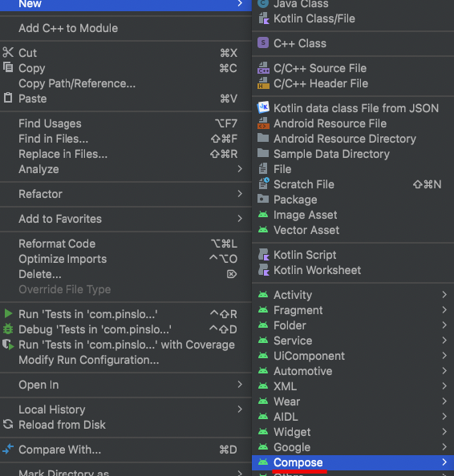Click the Compare With arrows icon

coord(8,449)
